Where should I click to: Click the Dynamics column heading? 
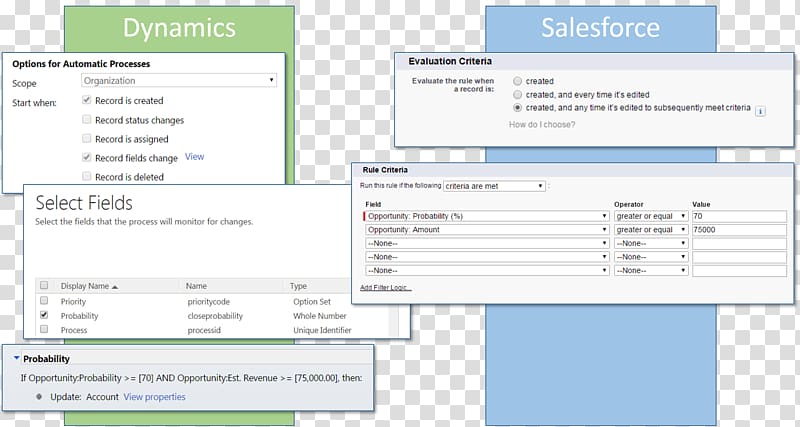point(179,28)
